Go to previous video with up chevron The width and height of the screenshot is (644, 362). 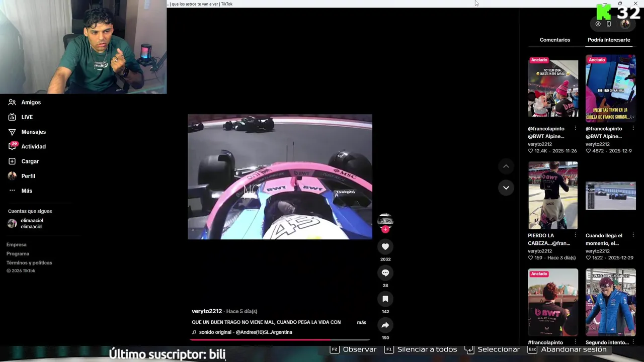506,166
